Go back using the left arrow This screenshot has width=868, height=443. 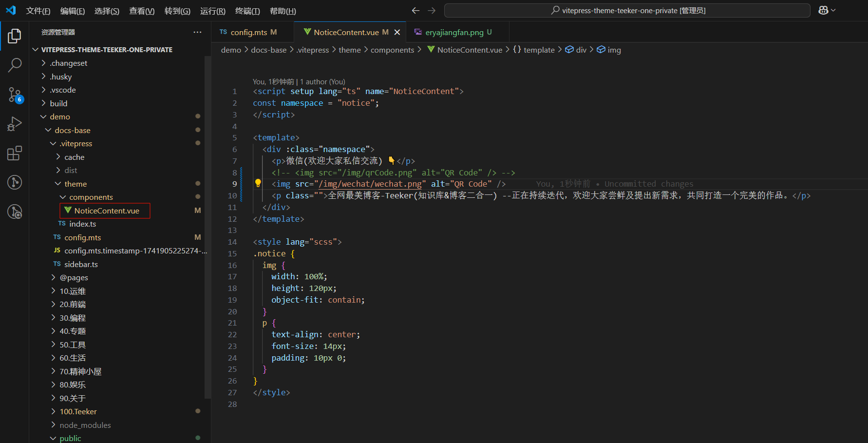(x=415, y=10)
